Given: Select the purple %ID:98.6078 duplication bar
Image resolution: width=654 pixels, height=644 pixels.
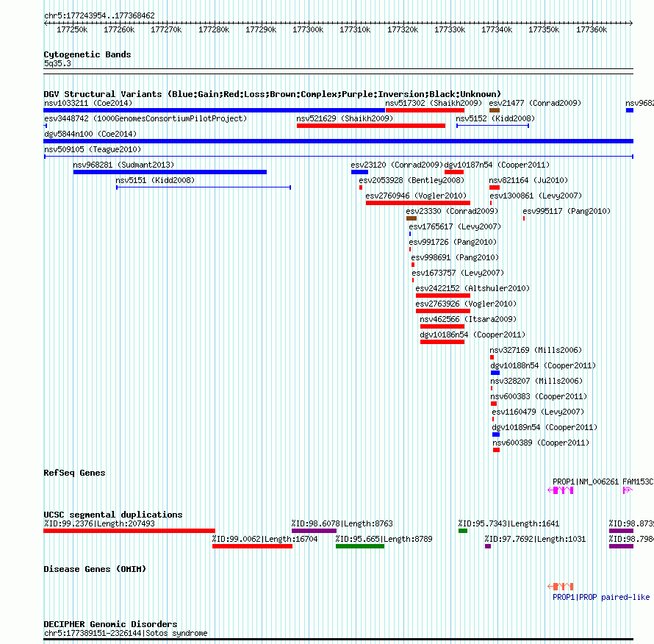Looking at the screenshot, I should 314,531.
